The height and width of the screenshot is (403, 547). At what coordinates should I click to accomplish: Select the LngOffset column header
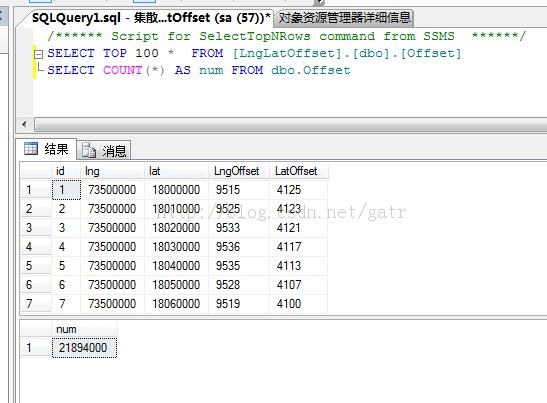click(239, 171)
